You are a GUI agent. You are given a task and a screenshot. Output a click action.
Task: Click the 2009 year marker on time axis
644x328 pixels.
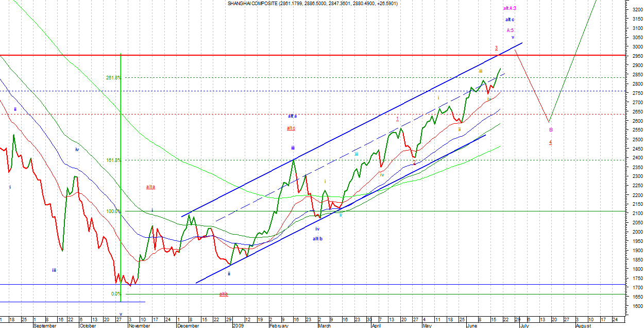238,326
